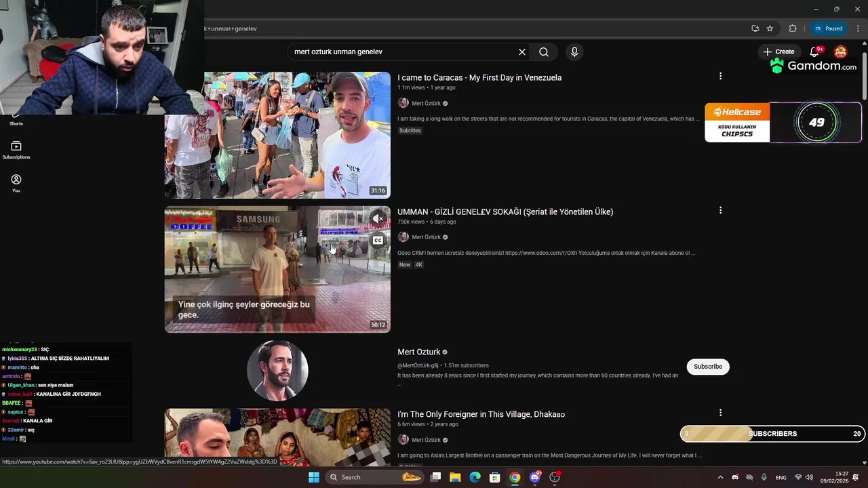Open Microsoft Store from the taskbar
The height and width of the screenshot is (488, 868).
[495, 477]
